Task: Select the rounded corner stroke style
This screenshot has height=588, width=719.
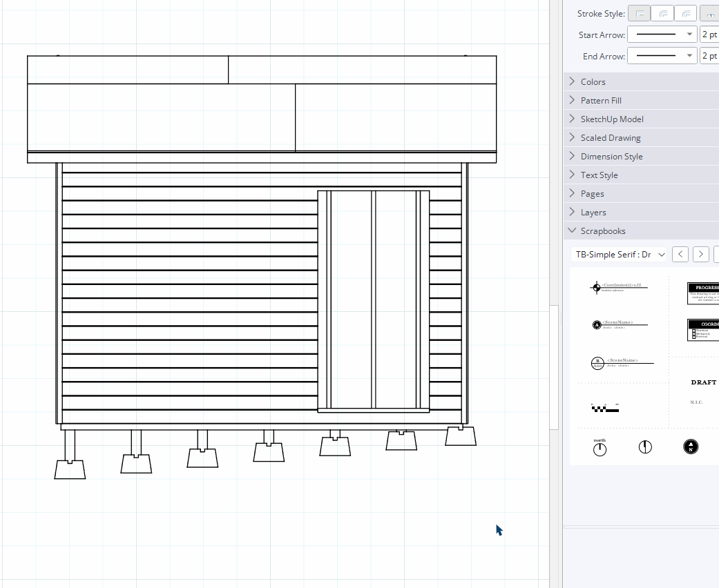Action: click(663, 14)
